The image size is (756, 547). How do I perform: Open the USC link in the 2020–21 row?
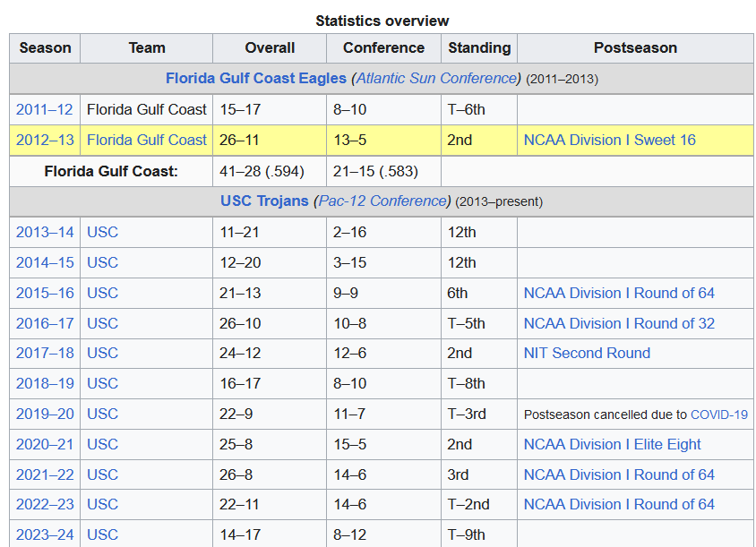pos(102,444)
